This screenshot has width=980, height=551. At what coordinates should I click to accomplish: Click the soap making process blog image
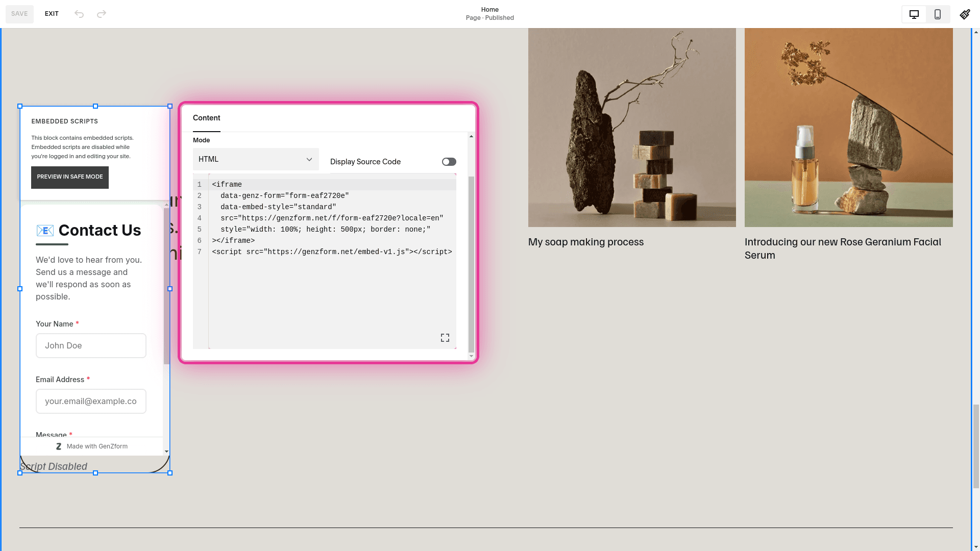coord(632,127)
